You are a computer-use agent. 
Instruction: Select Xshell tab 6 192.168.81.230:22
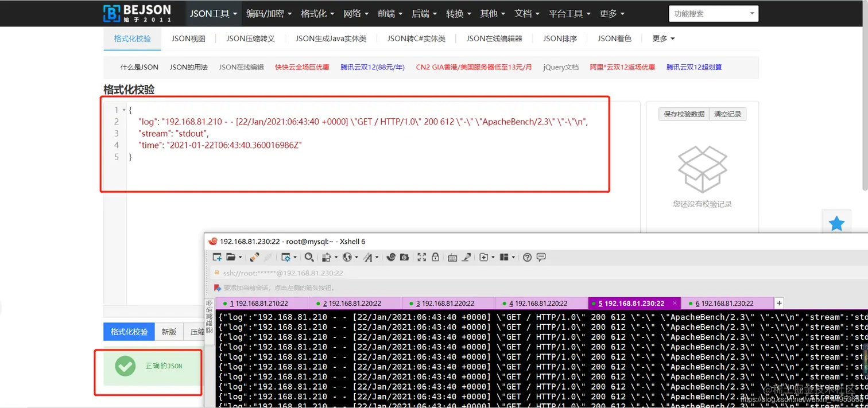[x=727, y=304]
